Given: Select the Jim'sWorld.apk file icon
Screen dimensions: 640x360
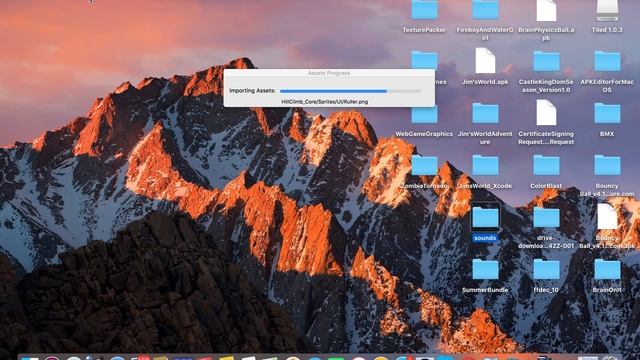Looking at the screenshot, I should coord(485,61).
